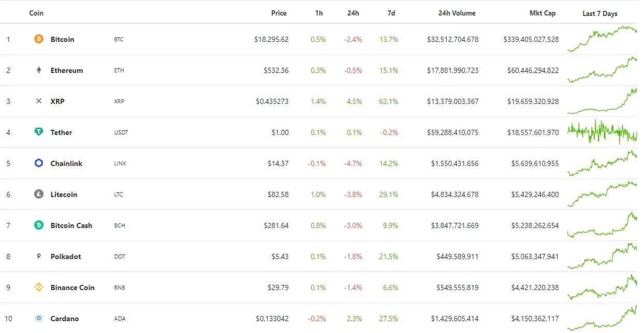This screenshot has height=333, width=644.
Task: Click the gray Litecoin logo icon
Action: coord(39,194)
